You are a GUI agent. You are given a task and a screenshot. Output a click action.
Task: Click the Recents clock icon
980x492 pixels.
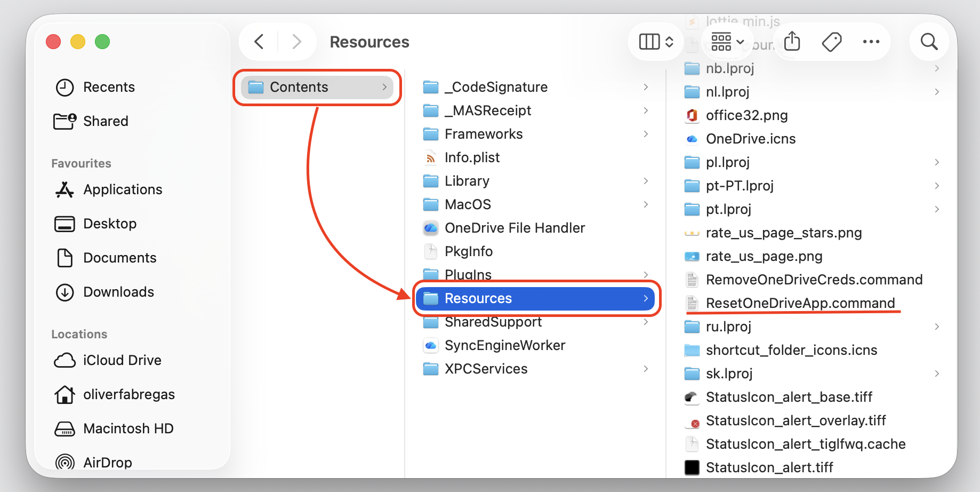click(65, 87)
